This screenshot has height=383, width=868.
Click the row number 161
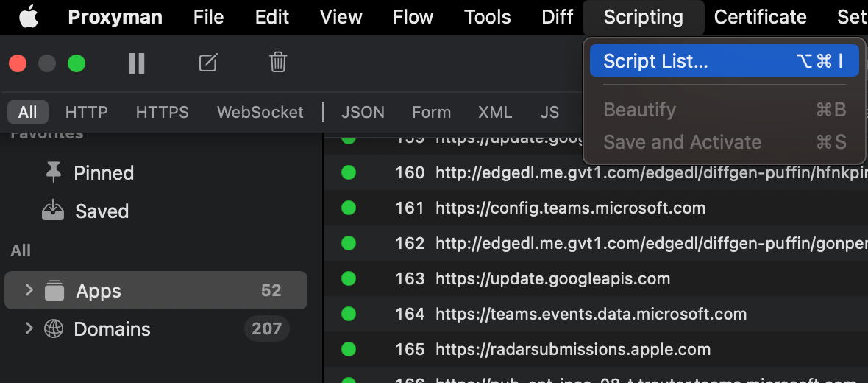pyautogui.click(x=410, y=208)
